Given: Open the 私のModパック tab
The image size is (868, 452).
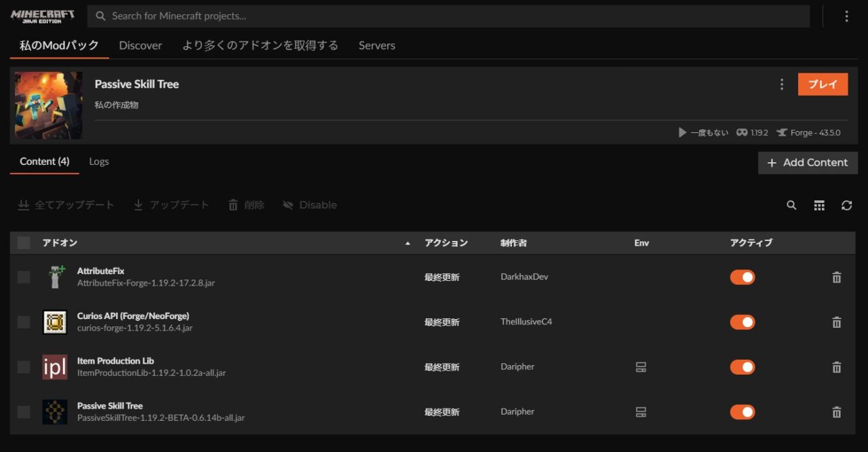Looking at the screenshot, I should (59, 45).
